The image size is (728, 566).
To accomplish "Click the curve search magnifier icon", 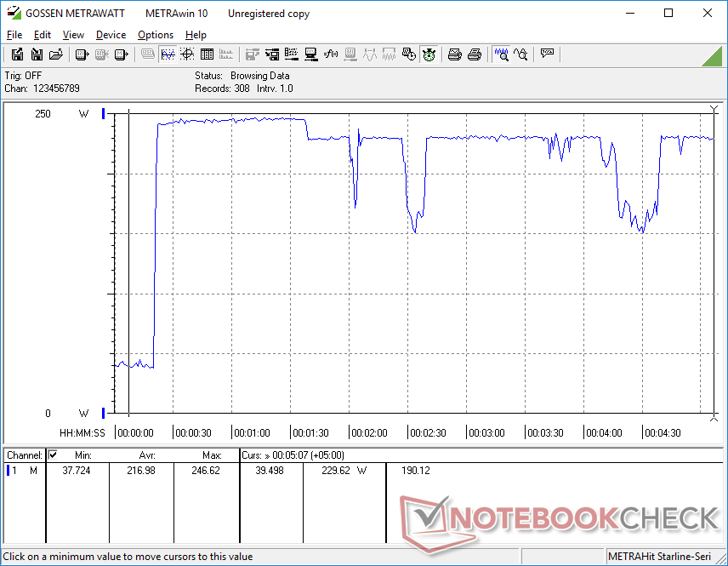I will [520, 54].
